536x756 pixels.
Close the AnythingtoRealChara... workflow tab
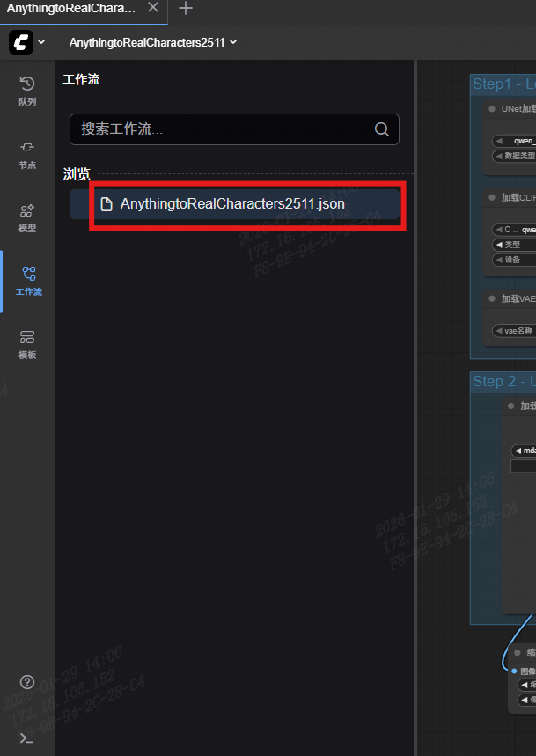(153, 8)
